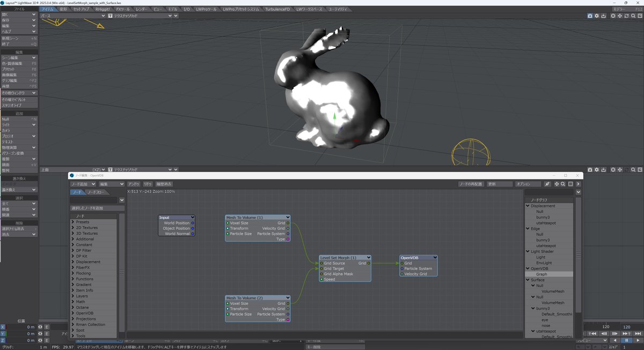644x350 pixels.
Task: Click the add selected node button
Action: (x=98, y=208)
